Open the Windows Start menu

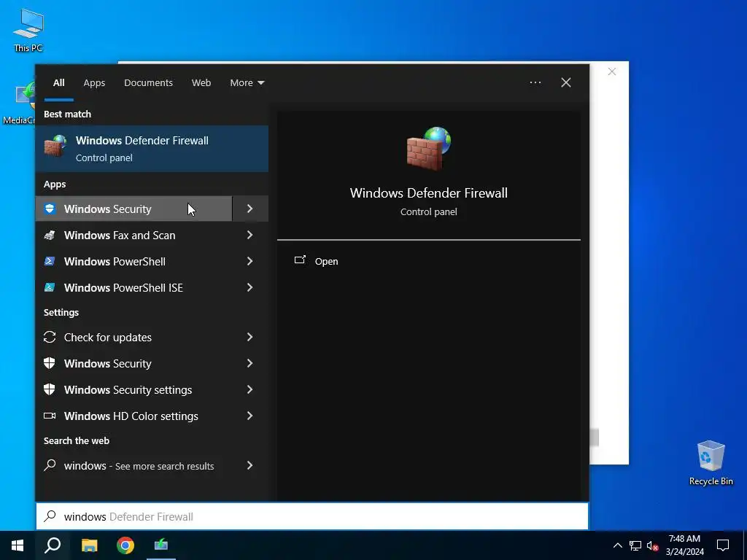(x=18, y=545)
